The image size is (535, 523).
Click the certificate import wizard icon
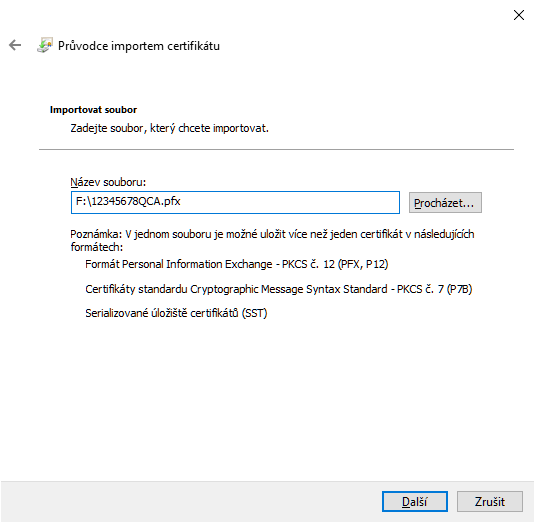pos(45,45)
